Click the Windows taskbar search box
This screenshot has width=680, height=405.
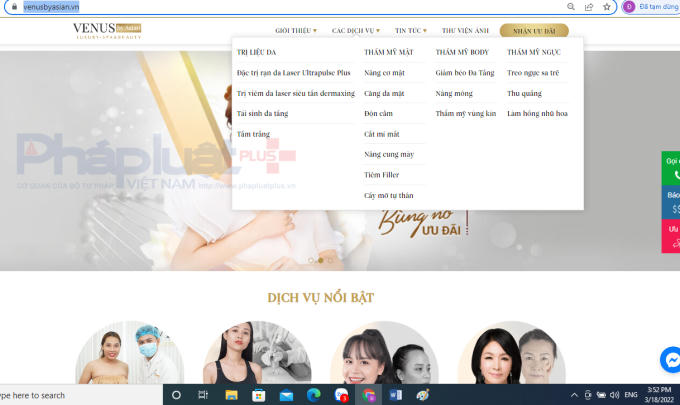pyautogui.click(x=81, y=395)
